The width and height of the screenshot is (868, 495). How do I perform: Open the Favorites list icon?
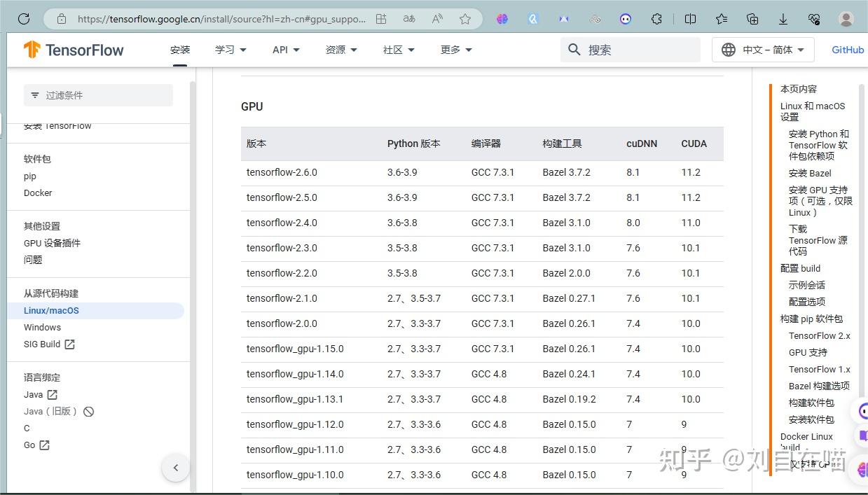(722, 19)
